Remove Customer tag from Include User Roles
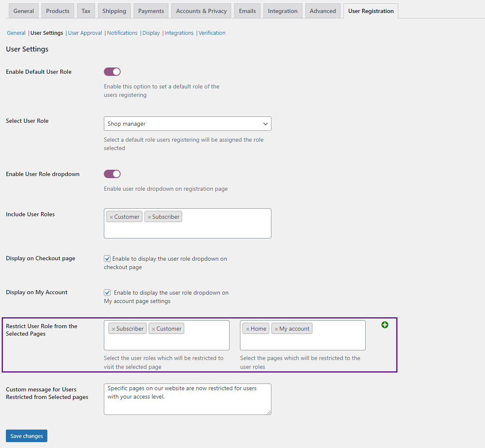Screen dimensions: 485x448 (x=111, y=218)
